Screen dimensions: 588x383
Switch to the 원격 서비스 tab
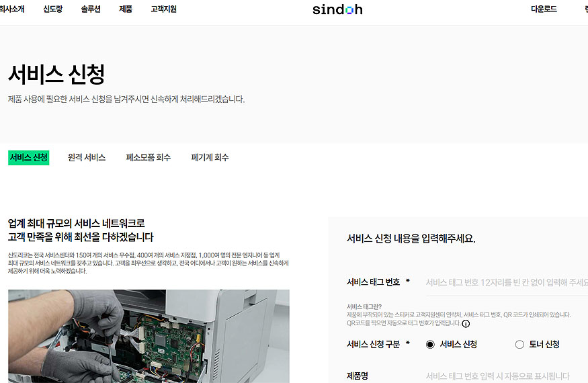87,157
